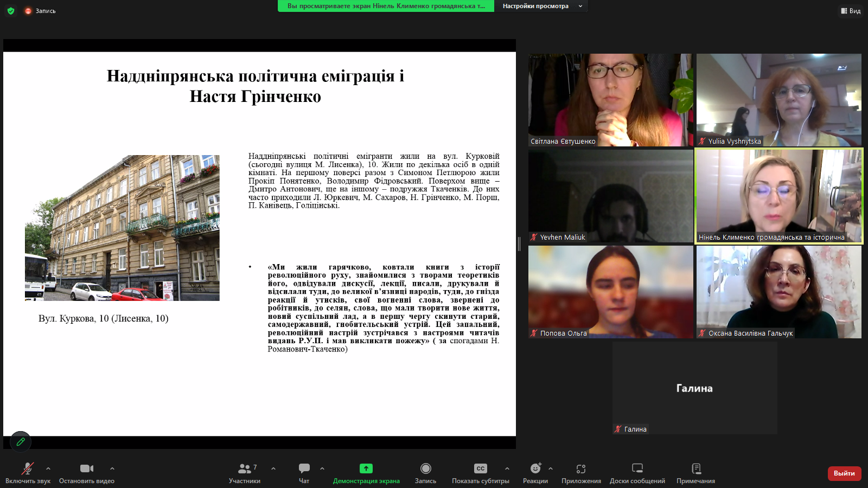868x488 pixels.
Task: Click the green annotation pencil icon
Action: [x=21, y=442]
